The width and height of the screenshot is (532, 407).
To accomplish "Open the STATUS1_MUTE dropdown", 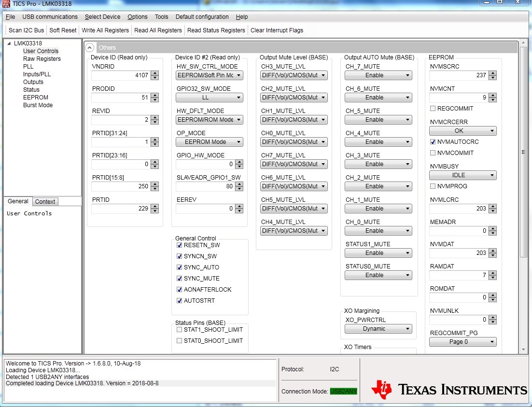I will (x=378, y=253).
